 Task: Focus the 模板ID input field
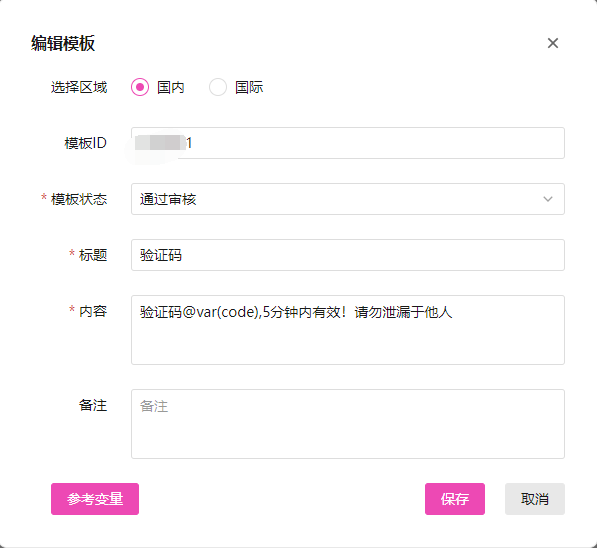348,143
